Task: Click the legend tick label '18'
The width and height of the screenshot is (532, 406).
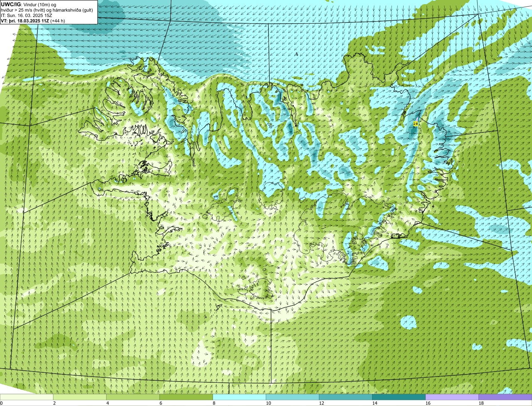Action: point(481,403)
